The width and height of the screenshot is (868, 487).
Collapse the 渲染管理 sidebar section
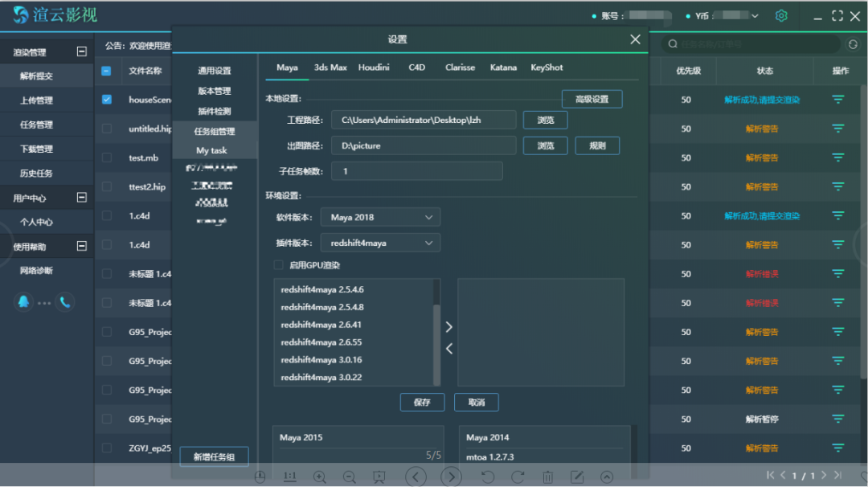[81, 52]
